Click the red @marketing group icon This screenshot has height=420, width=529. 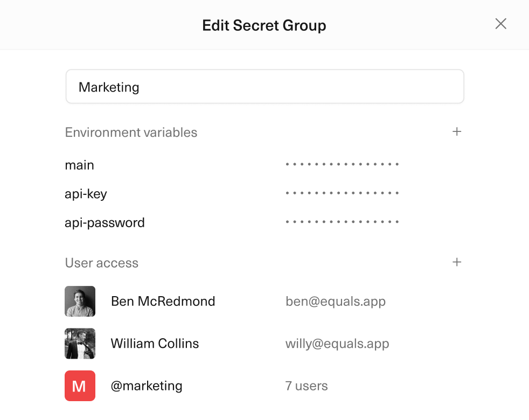pos(80,386)
